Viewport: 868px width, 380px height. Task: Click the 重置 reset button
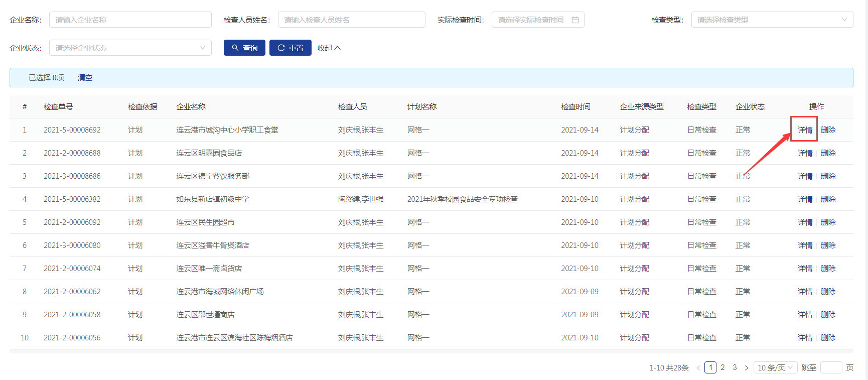tap(290, 48)
